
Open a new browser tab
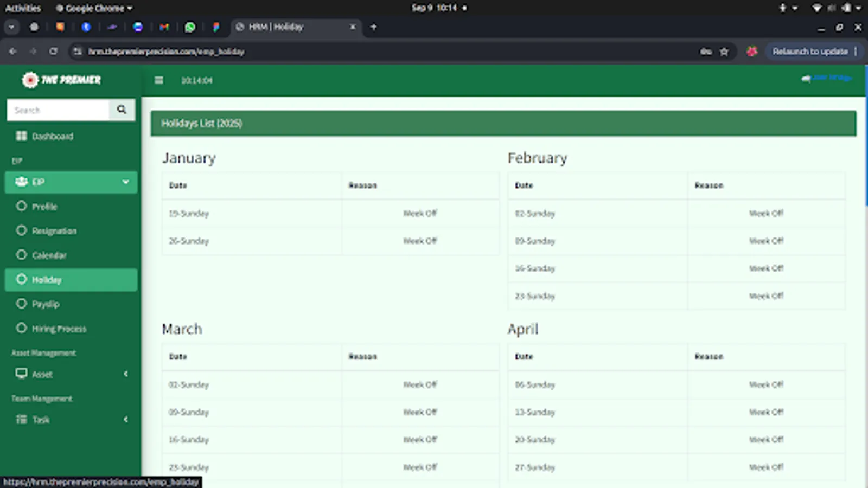(x=373, y=27)
